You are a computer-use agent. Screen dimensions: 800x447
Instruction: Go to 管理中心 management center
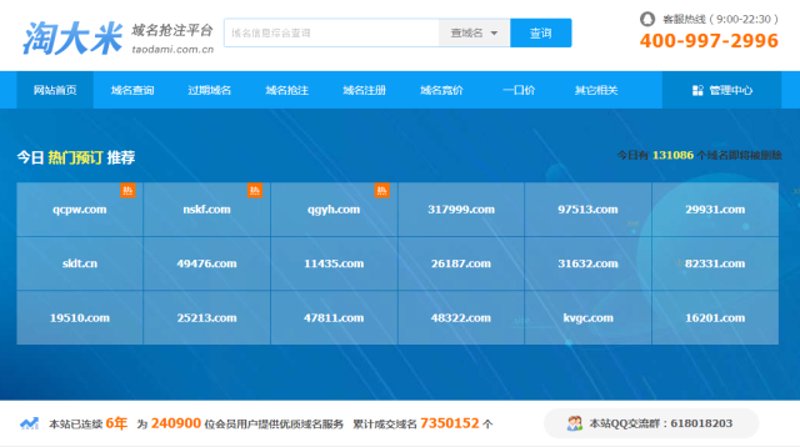coord(722,90)
